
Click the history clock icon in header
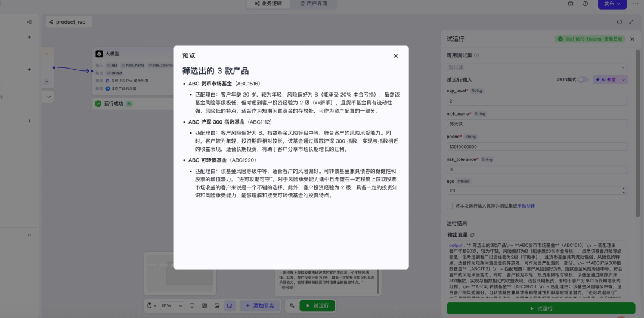coord(586,4)
